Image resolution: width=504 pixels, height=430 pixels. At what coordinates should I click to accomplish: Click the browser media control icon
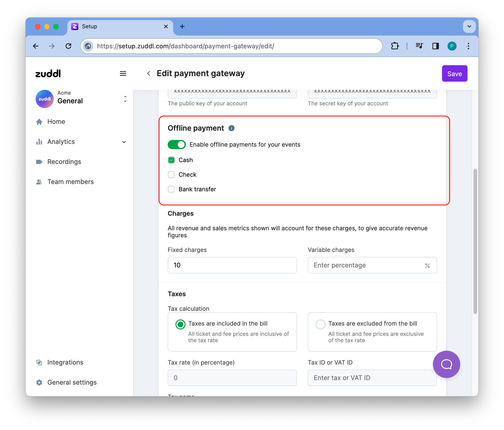tap(419, 46)
